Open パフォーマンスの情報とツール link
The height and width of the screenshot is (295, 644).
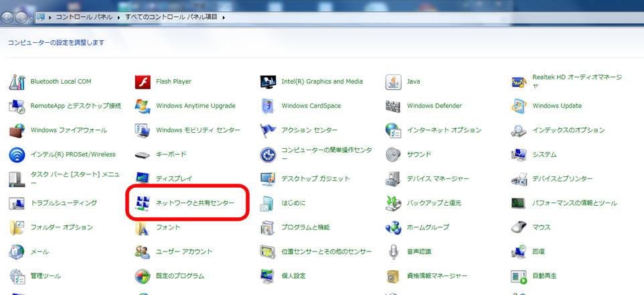click(574, 203)
